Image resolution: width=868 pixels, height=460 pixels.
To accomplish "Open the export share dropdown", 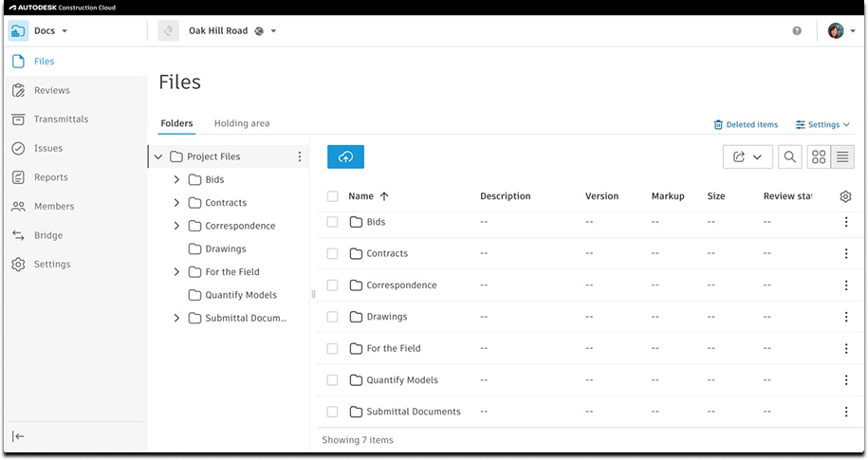I will tap(748, 157).
